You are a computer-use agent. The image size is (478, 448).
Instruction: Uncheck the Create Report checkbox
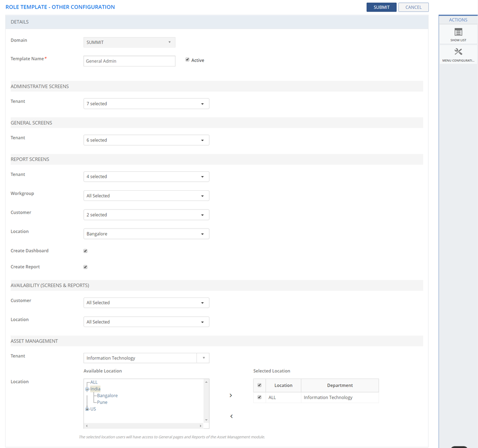[x=86, y=267]
